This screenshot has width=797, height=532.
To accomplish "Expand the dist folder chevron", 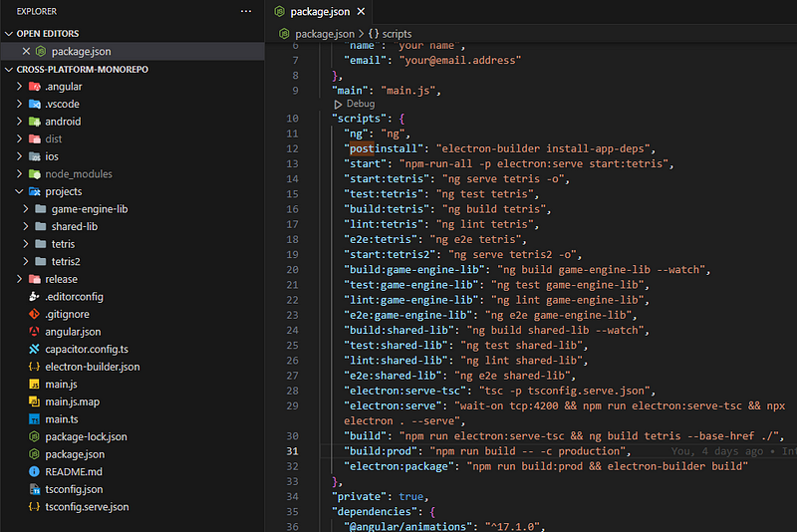I will 19,138.
